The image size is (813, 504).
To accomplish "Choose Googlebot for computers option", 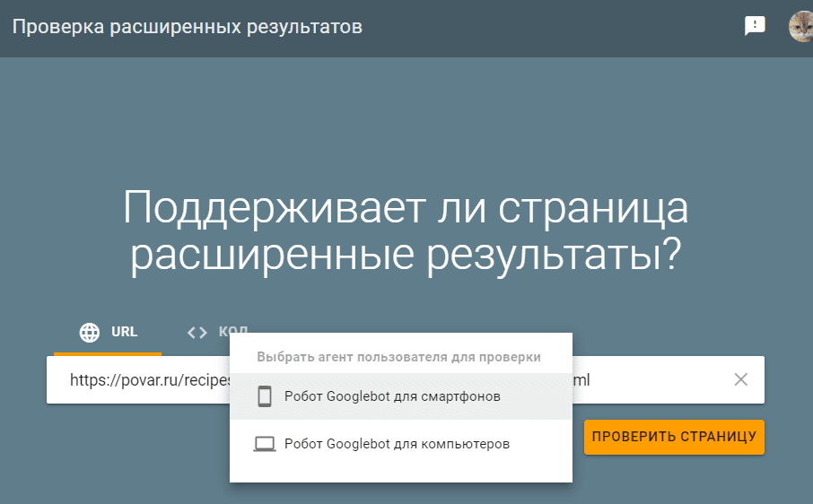I will click(401, 444).
